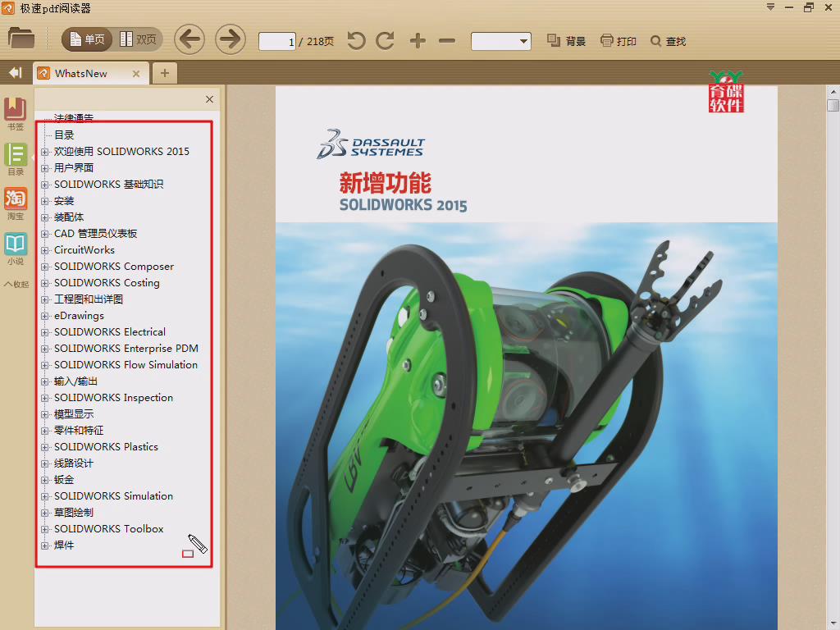Zoom in with the plus icon
This screenshot has height=630, width=840.
click(418, 41)
